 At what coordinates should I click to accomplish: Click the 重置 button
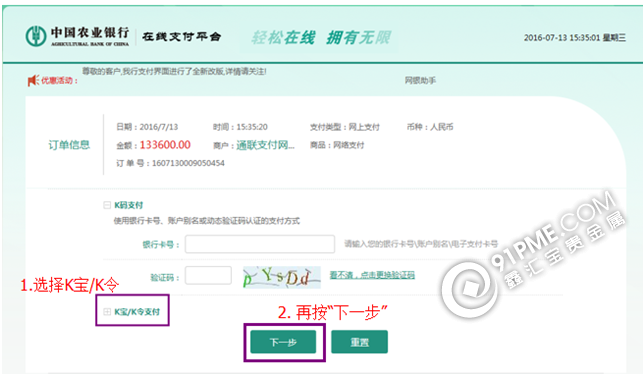(360, 342)
